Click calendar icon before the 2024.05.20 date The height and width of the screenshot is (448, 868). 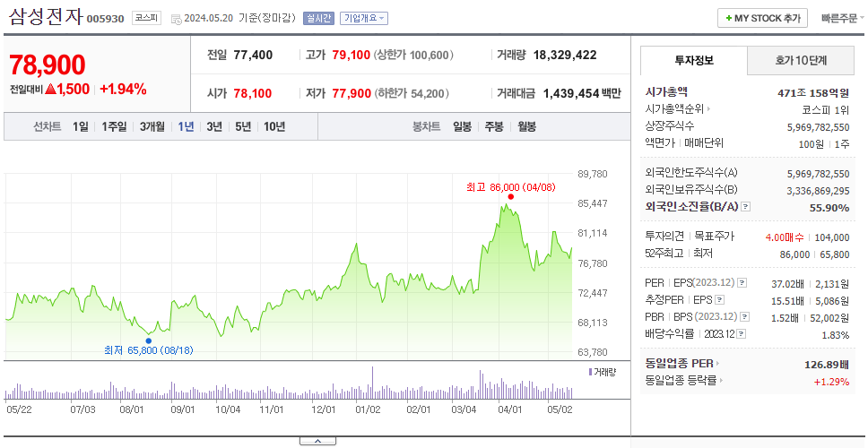(176, 19)
